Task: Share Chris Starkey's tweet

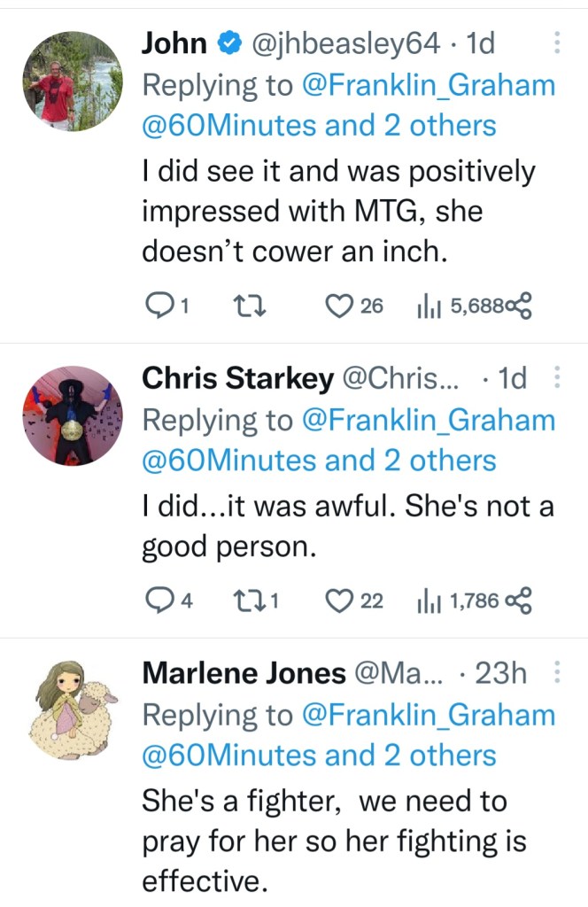Action: 520,601
